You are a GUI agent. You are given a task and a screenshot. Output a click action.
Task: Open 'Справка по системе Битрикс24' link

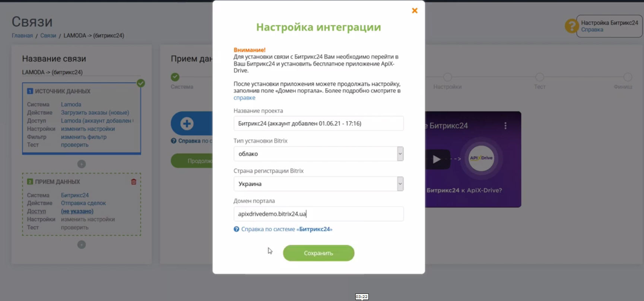[x=287, y=229]
